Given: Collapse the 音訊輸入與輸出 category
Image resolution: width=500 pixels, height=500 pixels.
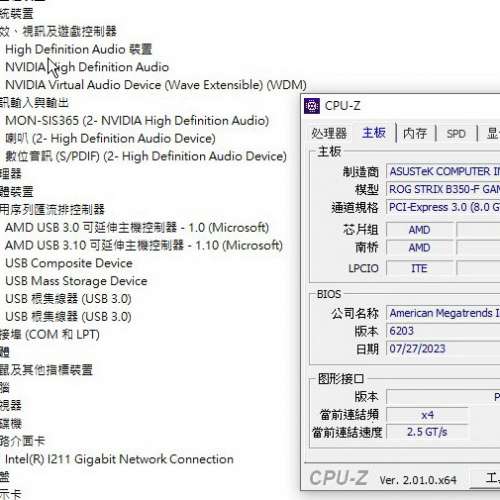Looking at the screenshot, I should coord(34,103).
